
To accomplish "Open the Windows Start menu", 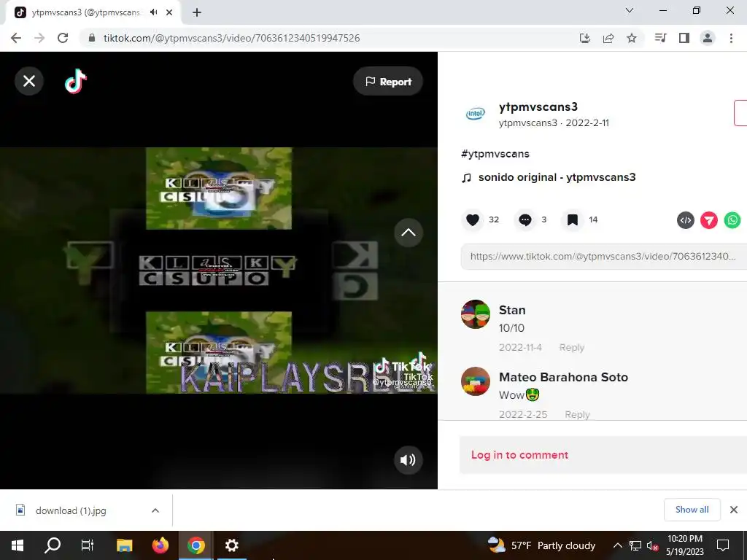I will click(x=18, y=545).
